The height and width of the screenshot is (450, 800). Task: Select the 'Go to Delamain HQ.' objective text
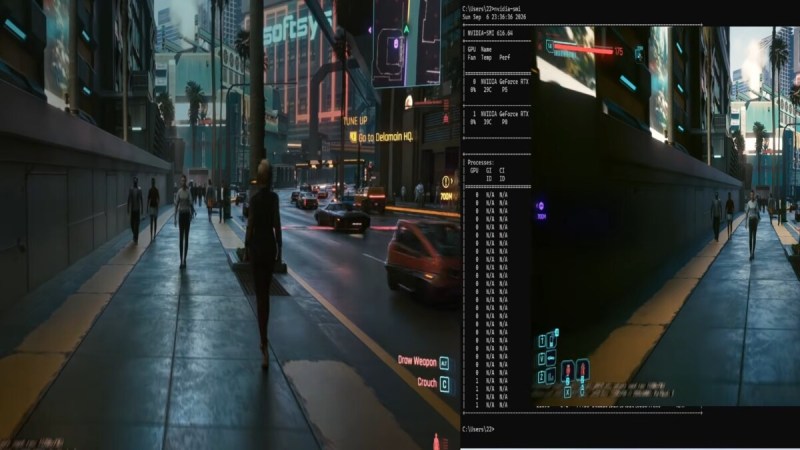pyautogui.click(x=386, y=137)
